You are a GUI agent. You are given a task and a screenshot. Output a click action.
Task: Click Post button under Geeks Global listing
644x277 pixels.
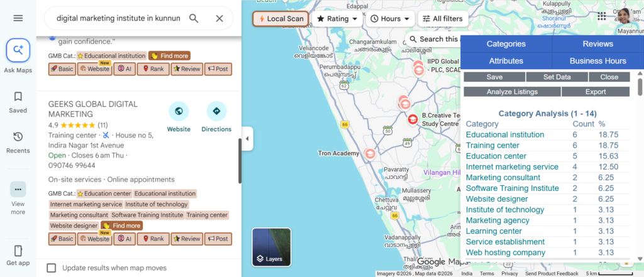coord(218,239)
